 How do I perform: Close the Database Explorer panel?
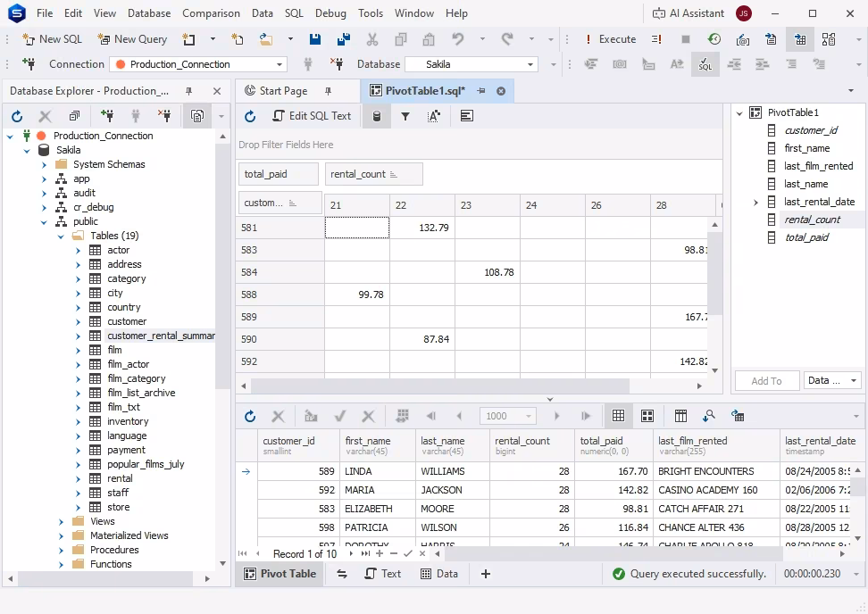point(217,91)
